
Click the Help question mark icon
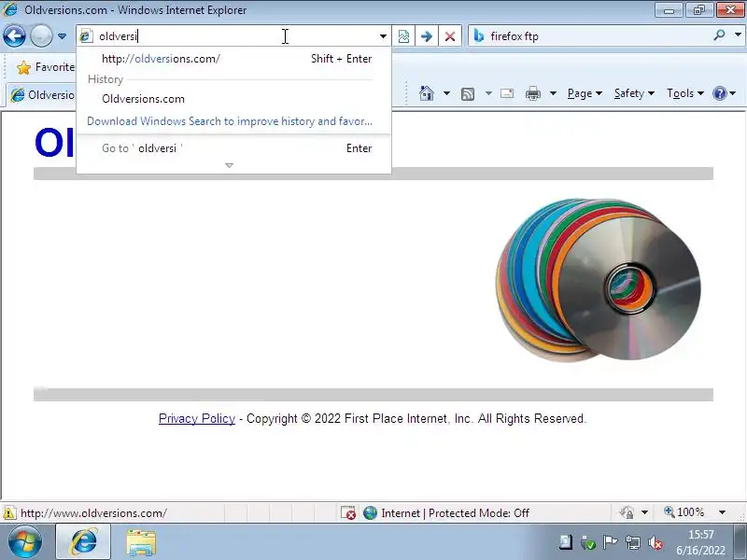click(x=719, y=93)
